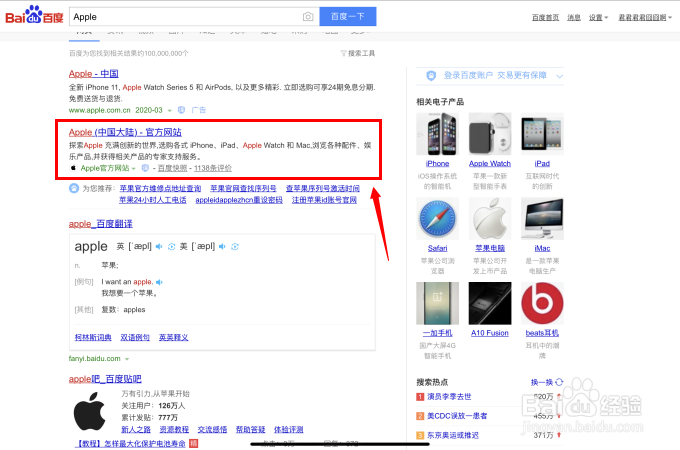Open 体验评测 Tieba link
Viewport: 680px width, 450px height.
coord(288,429)
